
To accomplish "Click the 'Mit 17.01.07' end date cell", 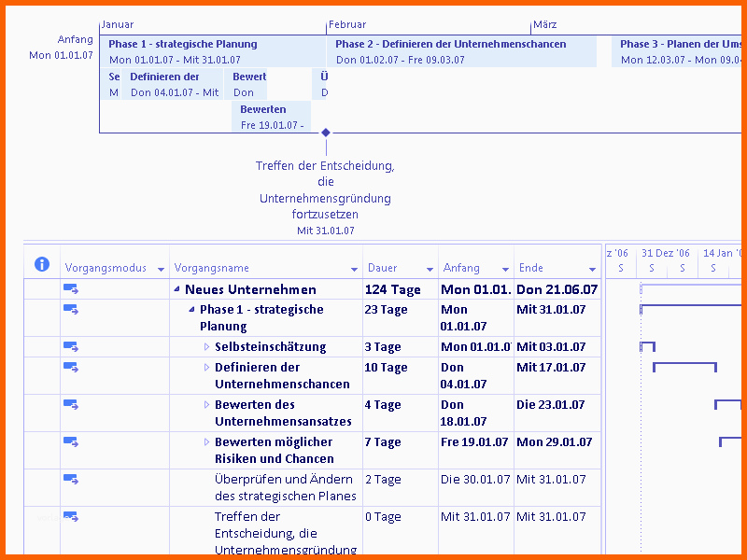I will pos(557,376).
